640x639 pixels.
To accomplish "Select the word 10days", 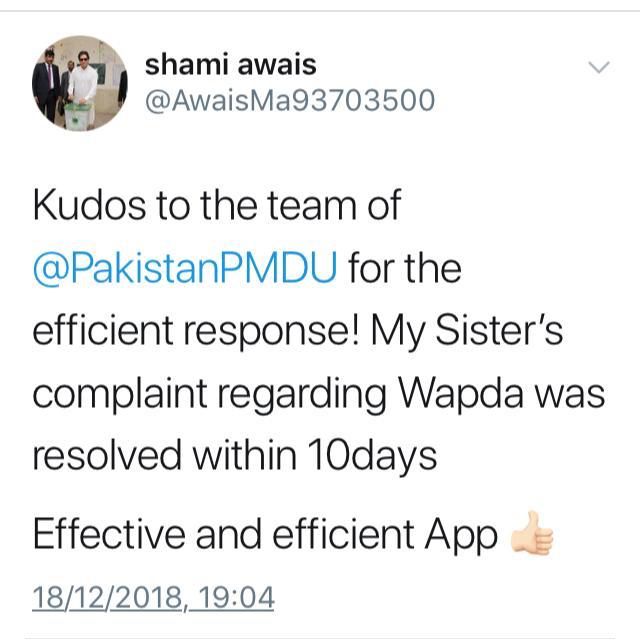I will (x=372, y=456).
